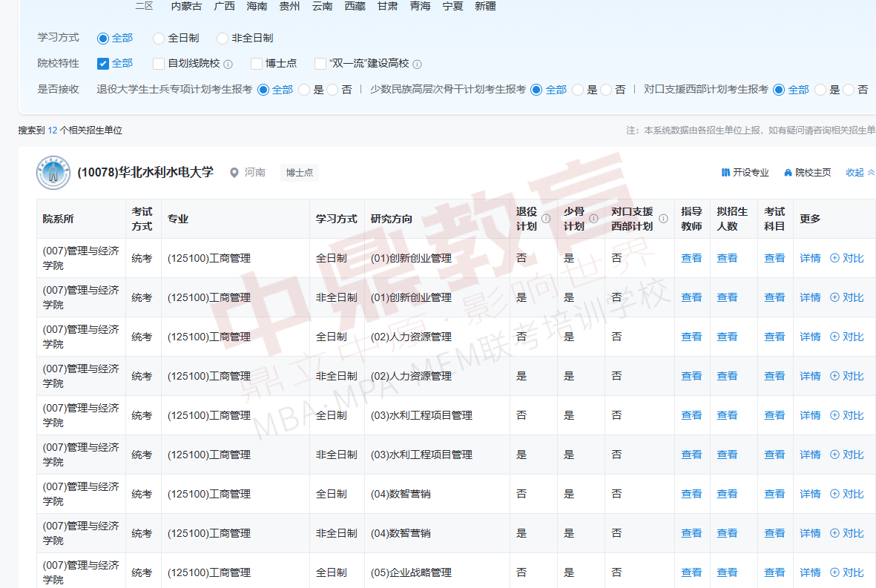
Task: Filter region by 云南
Action: [x=323, y=6]
